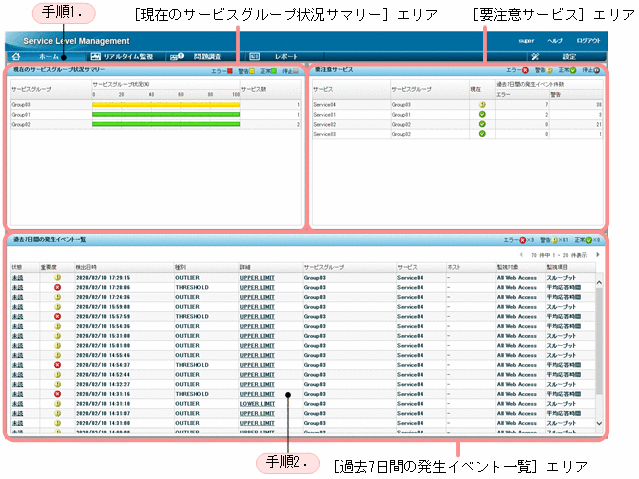Select Service04 in 要注意サービス list
This screenshot has height=479, width=639.
click(x=324, y=105)
